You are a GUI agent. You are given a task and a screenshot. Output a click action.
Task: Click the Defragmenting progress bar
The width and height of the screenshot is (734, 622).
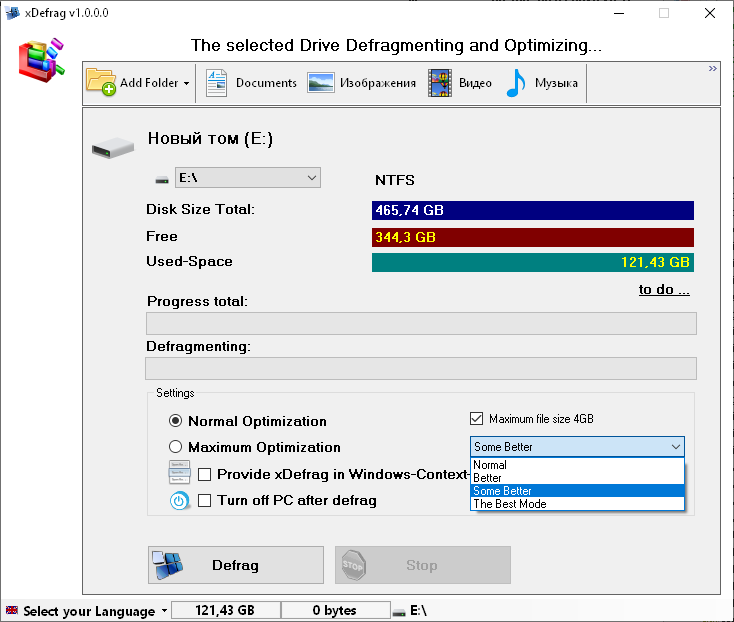(421, 368)
